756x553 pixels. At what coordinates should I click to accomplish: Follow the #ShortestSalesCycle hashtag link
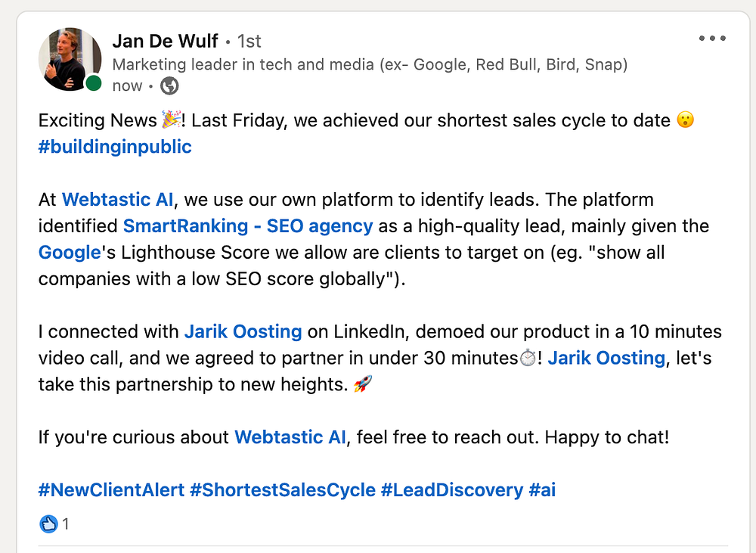point(282,489)
